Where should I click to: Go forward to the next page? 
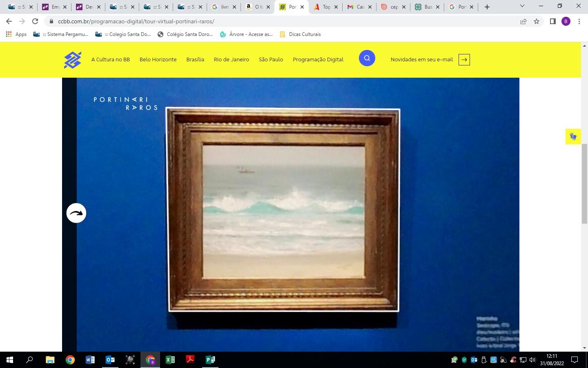coord(22,21)
